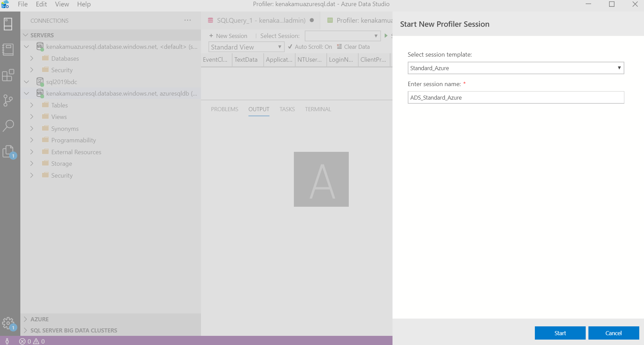Viewport: 644px width, 345px height.
Task: Open the Notebooks view icon
Action: 8,49
